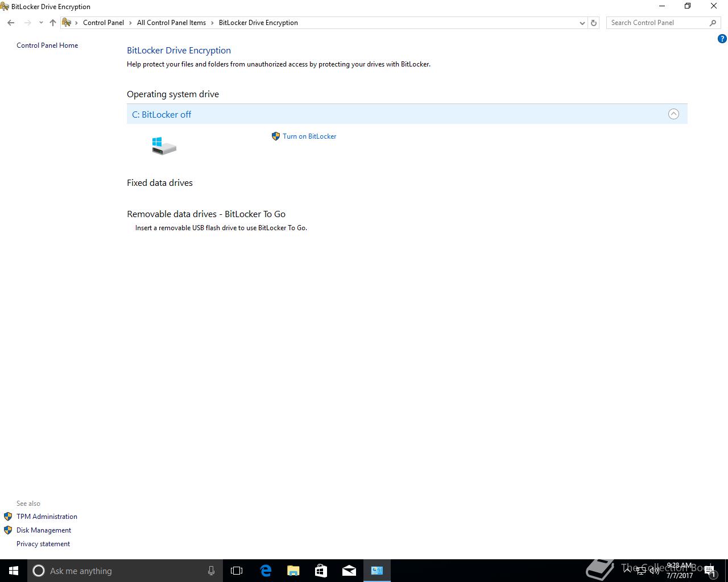Click the network tray icon

tap(640, 571)
